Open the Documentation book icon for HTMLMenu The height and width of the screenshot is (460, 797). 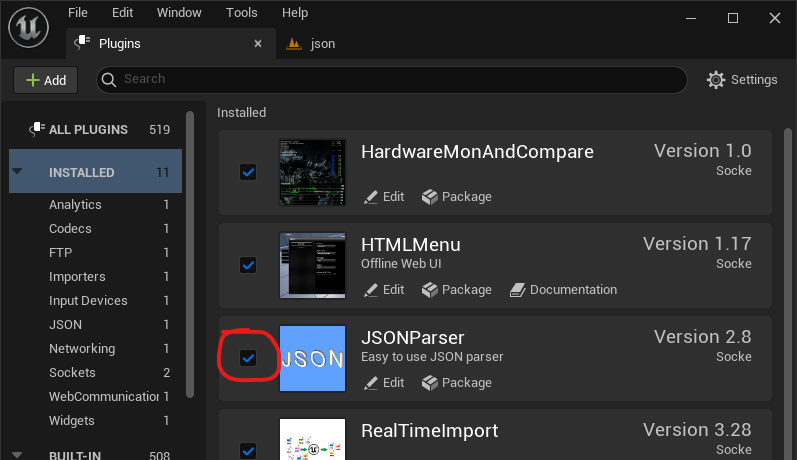[517, 290]
